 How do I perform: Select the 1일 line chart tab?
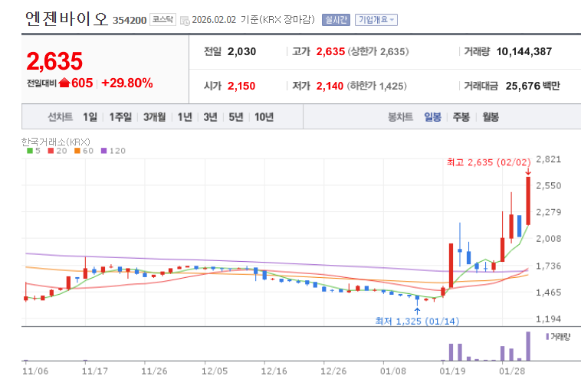(90, 117)
